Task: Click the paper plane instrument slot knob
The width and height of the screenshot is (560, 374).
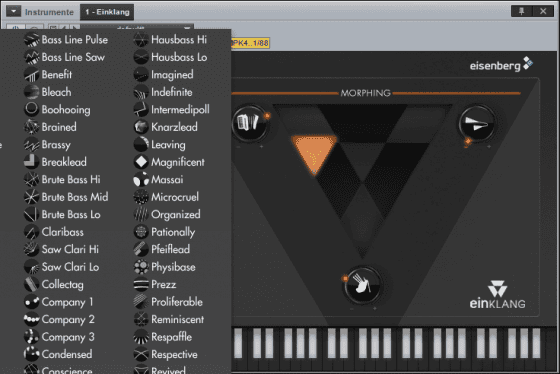Action: [x=477, y=124]
